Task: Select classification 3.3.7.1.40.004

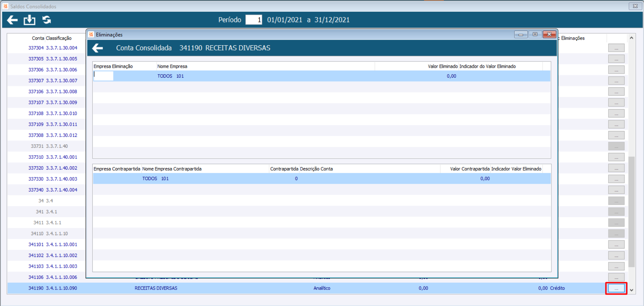Action: pos(61,190)
